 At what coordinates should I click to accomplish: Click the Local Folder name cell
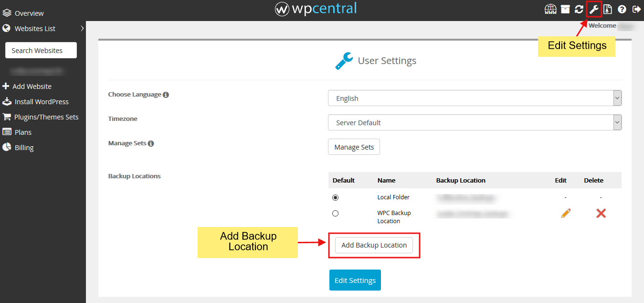pyautogui.click(x=393, y=197)
